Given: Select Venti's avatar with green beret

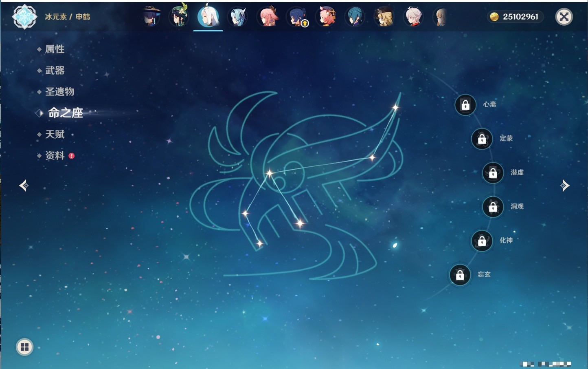Looking at the screenshot, I should tap(179, 16).
